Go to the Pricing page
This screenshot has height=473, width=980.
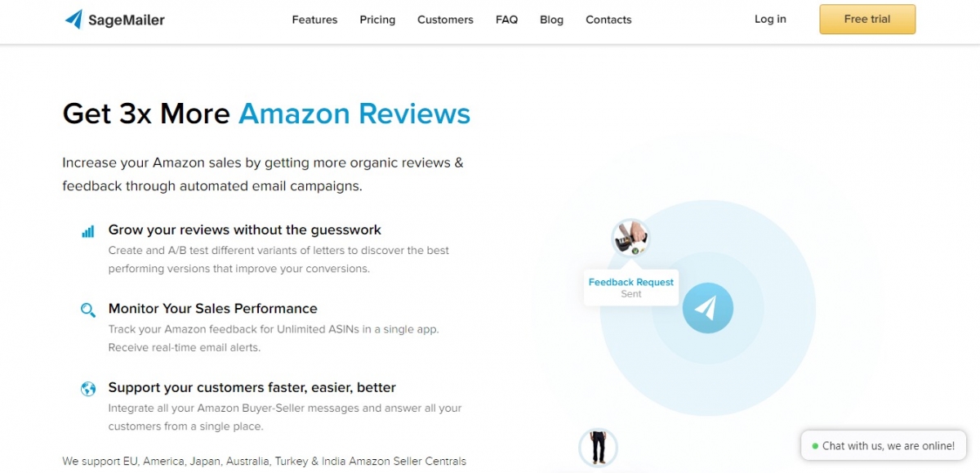click(377, 20)
